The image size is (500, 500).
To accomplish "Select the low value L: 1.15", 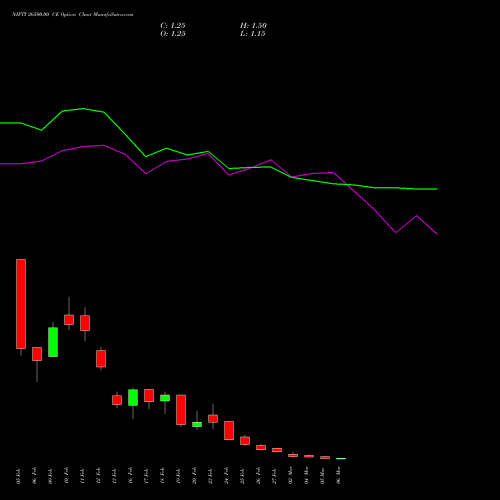I will click(x=253, y=34).
